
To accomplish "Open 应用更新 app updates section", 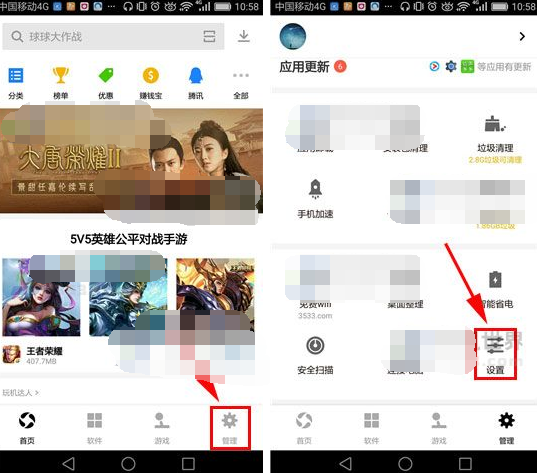I will [x=304, y=67].
